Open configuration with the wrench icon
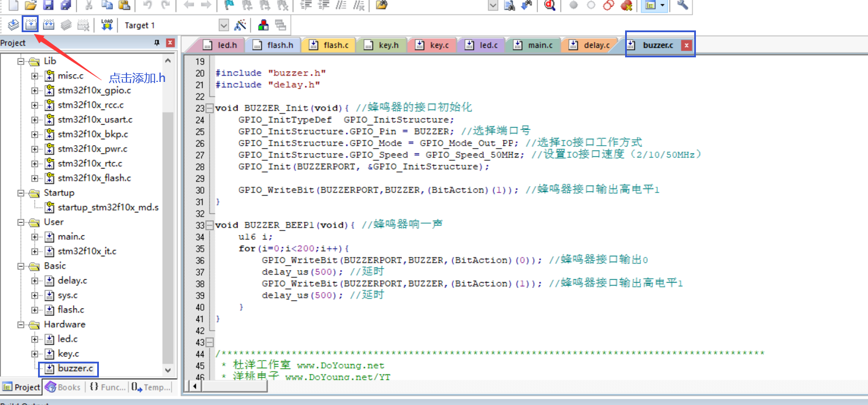 click(682, 5)
